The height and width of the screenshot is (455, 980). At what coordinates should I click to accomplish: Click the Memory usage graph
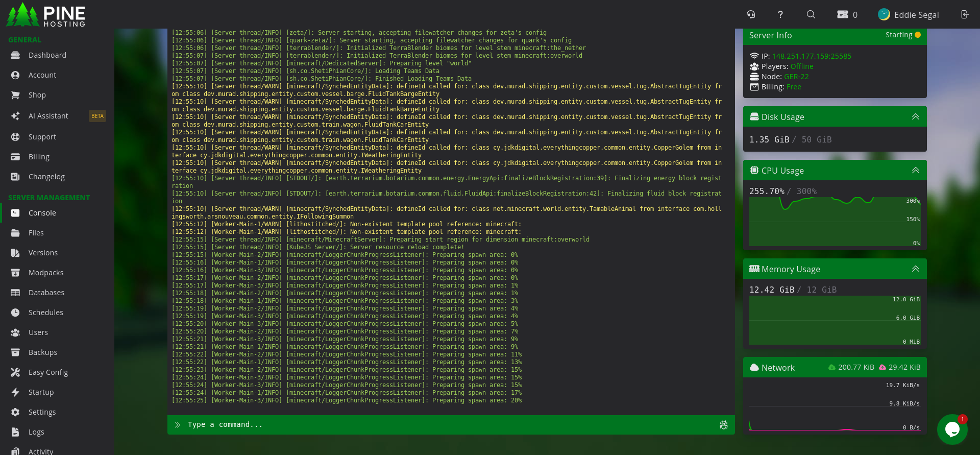tap(835, 320)
